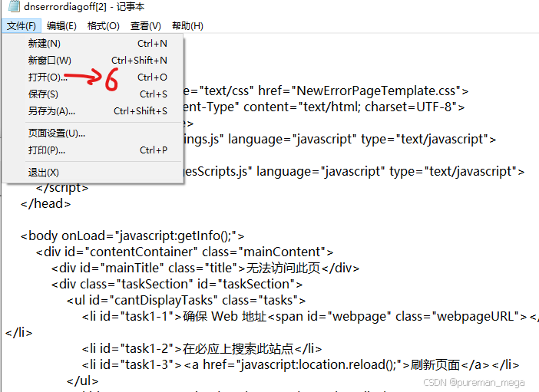Click the text 无法访问此页 in mainTitle div
The height and width of the screenshot is (392, 539).
(283, 268)
